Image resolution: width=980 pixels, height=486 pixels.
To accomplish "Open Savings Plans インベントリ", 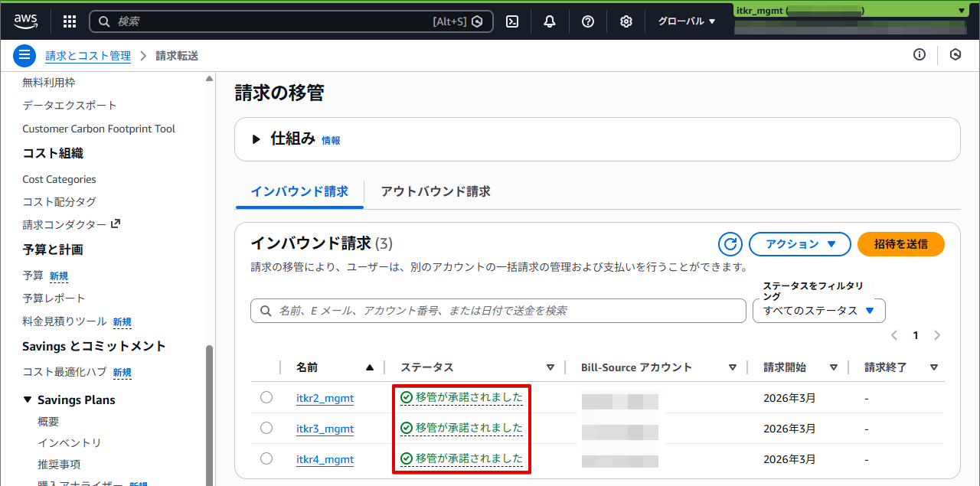I will pyautogui.click(x=70, y=442).
